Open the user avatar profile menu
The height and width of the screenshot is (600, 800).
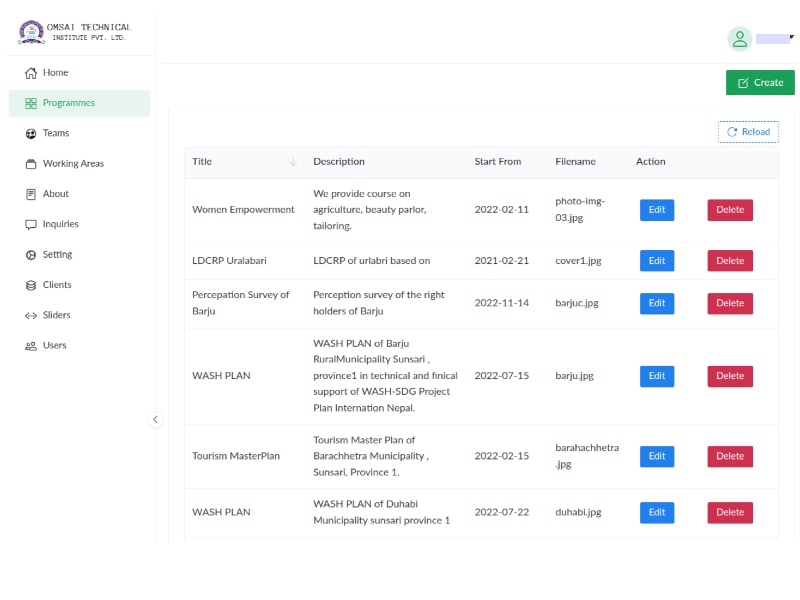pos(740,39)
